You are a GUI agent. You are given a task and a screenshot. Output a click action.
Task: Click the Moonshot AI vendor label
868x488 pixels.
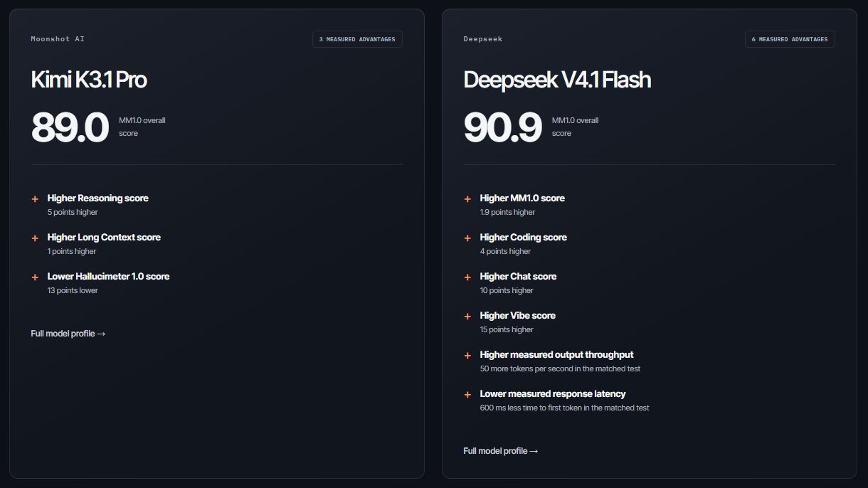pos(58,39)
